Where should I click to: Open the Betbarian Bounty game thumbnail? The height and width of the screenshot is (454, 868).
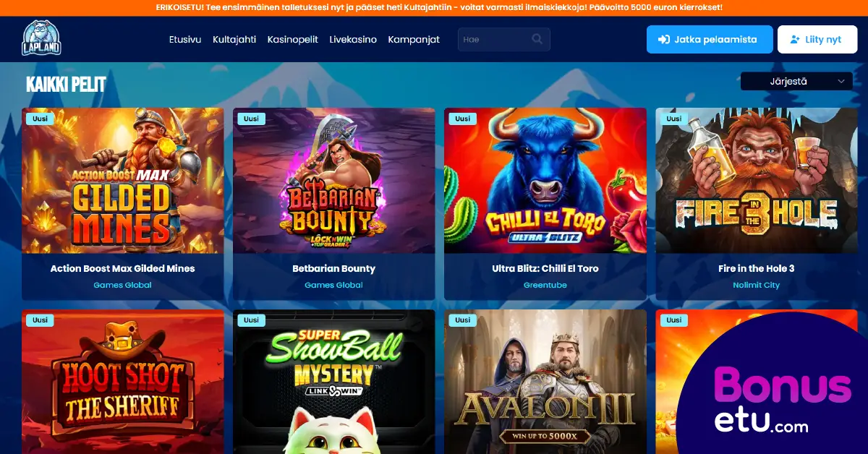click(334, 181)
